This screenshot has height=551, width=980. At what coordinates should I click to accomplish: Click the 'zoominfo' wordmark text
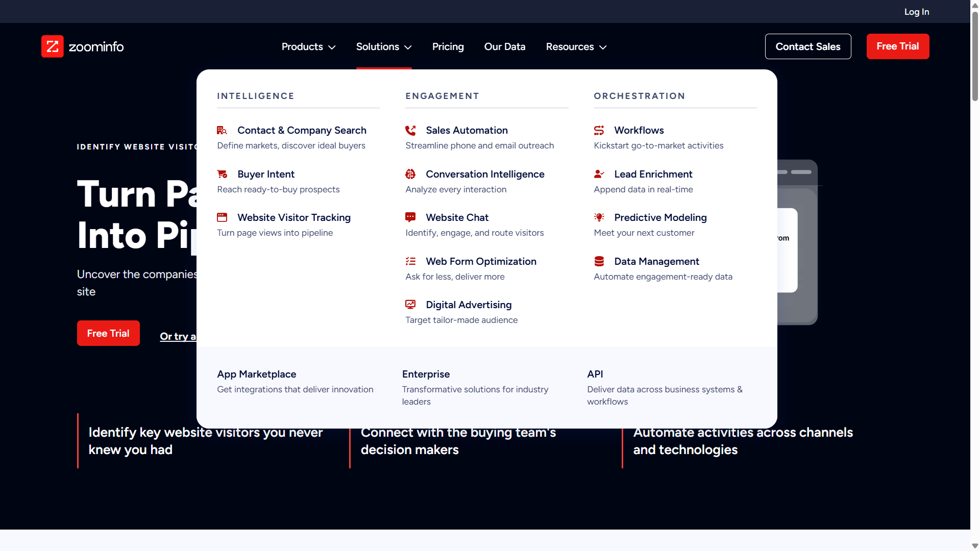point(96,46)
